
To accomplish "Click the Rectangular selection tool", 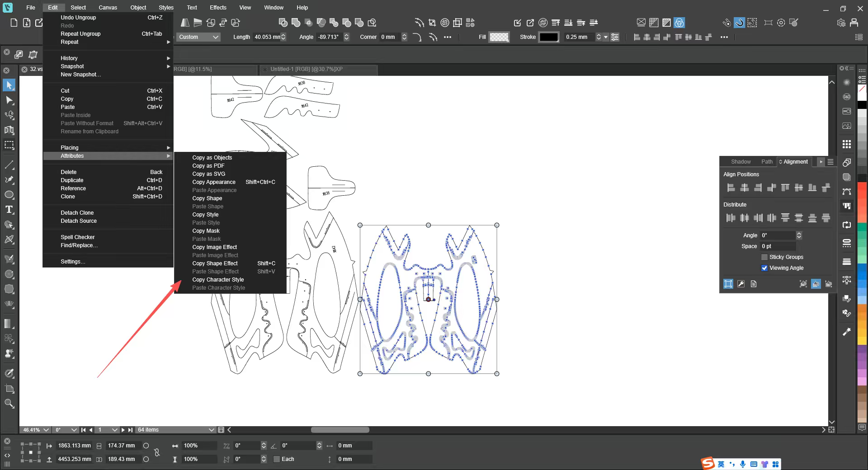I will tap(9, 145).
